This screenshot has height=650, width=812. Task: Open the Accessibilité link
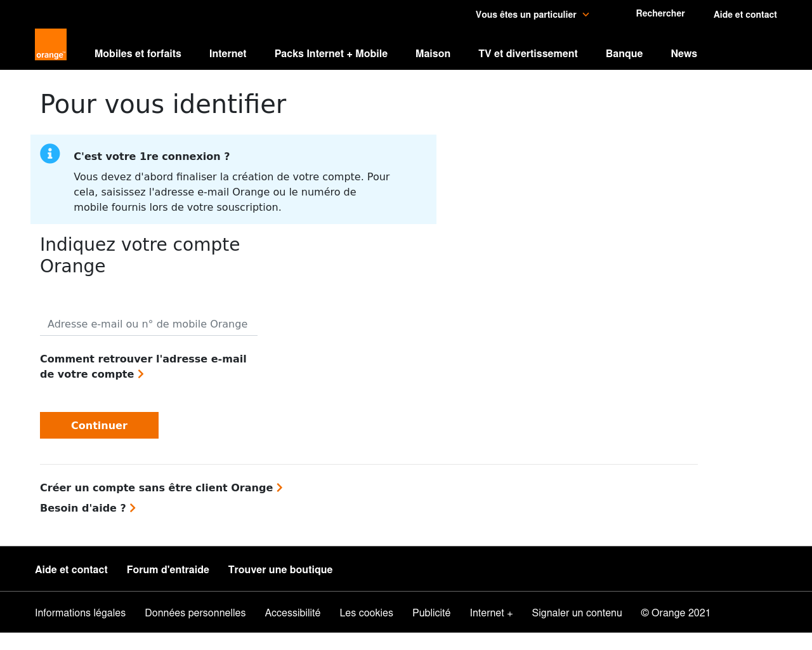292,613
